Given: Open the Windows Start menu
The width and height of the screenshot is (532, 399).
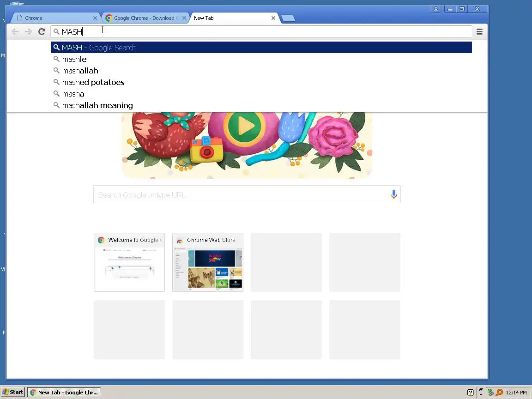Looking at the screenshot, I should pos(12,392).
